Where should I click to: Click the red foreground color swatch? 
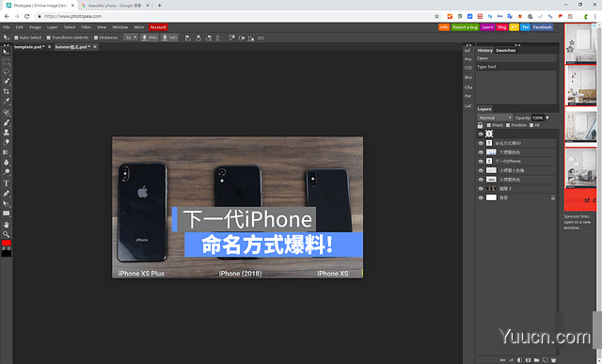click(7, 243)
